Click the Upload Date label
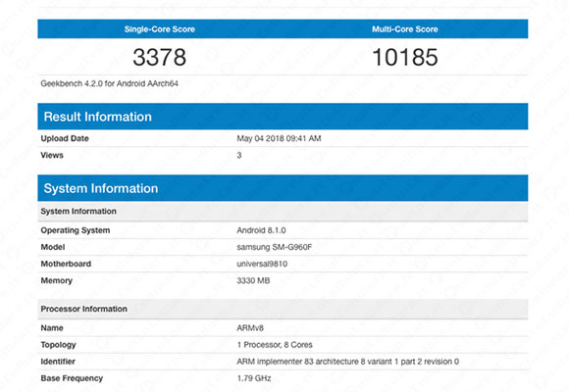The height and width of the screenshot is (392, 569). pos(65,138)
